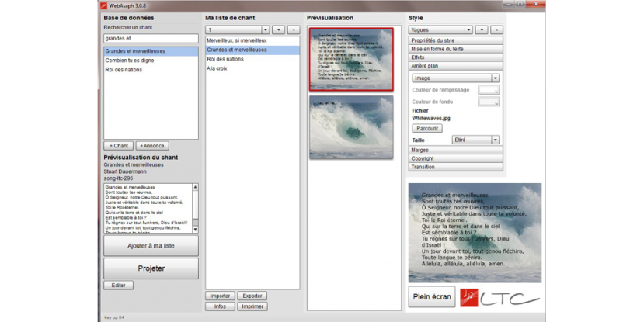Select 'Grandes et merveilleuses' in my song list
The height and width of the screenshot is (322, 644).
[252, 50]
